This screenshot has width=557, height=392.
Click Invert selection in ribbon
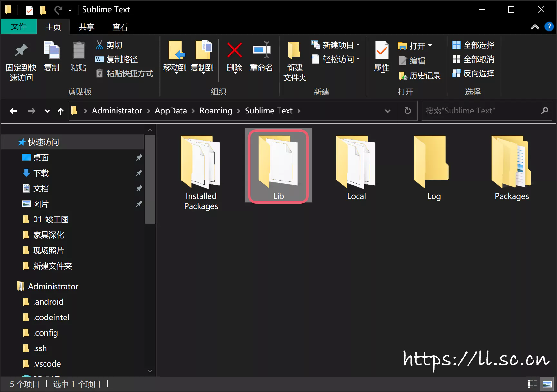[x=474, y=73]
